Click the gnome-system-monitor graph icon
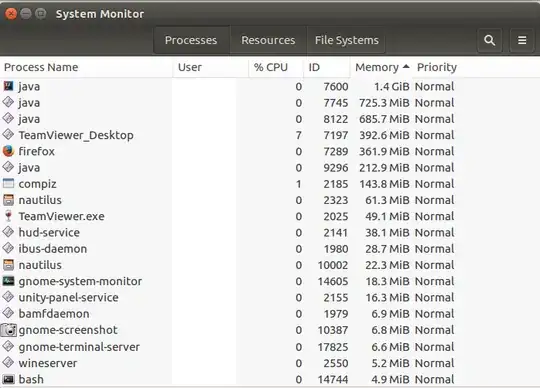Image resolution: width=540 pixels, height=388 pixels. (x=8, y=281)
